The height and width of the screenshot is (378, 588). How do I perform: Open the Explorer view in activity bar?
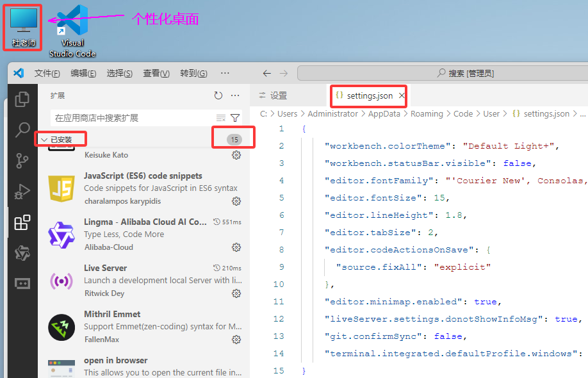[22, 99]
